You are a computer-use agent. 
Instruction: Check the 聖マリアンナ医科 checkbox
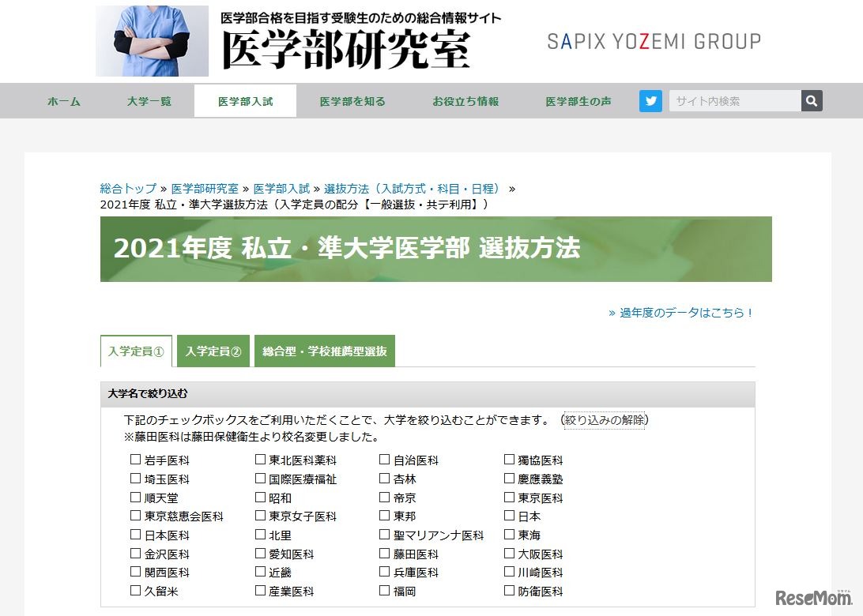click(x=385, y=535)
